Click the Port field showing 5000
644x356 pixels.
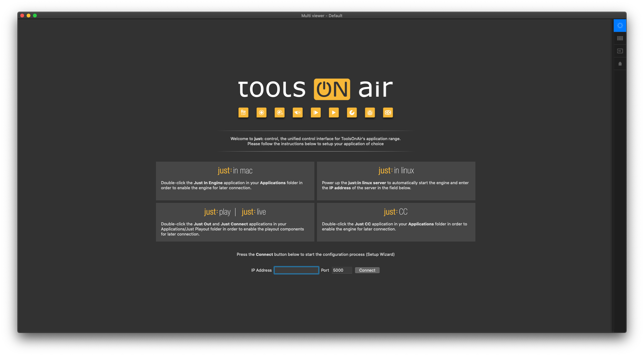tap(342, 270)
